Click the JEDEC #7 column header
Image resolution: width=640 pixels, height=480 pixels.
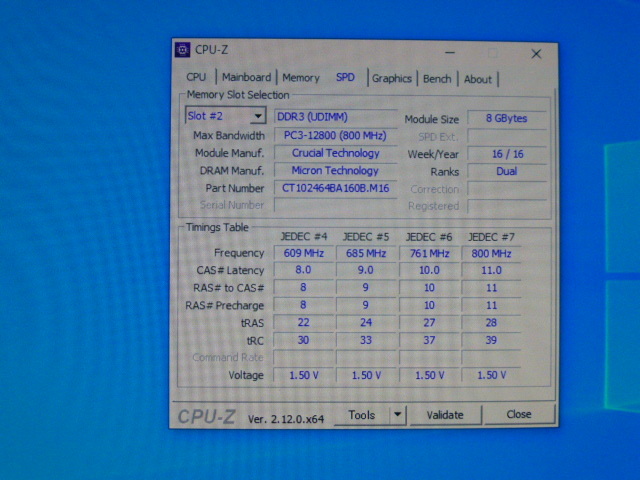(x=491, y=237)
